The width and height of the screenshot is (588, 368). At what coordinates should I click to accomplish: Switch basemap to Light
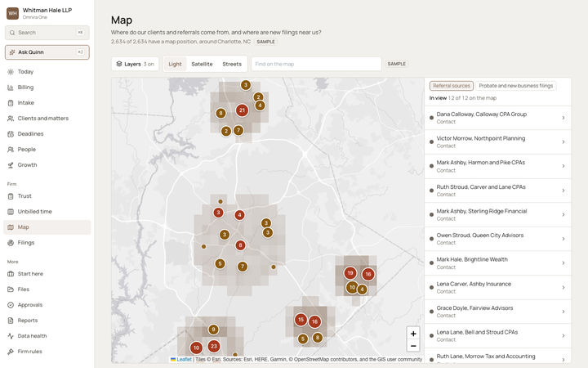(x=175, y=65)
